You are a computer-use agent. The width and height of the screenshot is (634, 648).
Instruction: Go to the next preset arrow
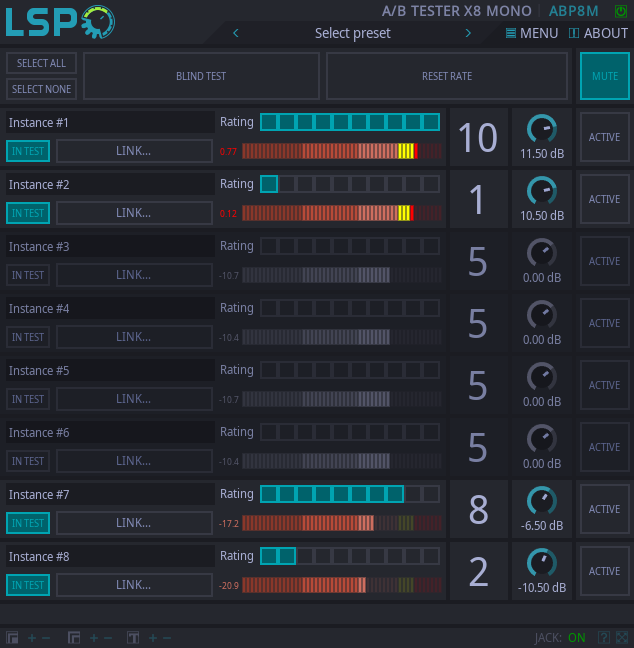[x=468, y=33]
